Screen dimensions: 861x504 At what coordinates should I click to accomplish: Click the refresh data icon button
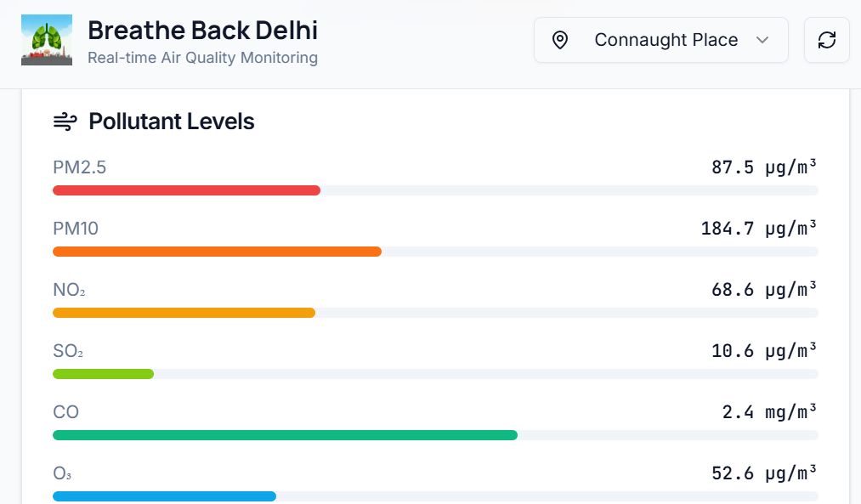coord(826,40)
